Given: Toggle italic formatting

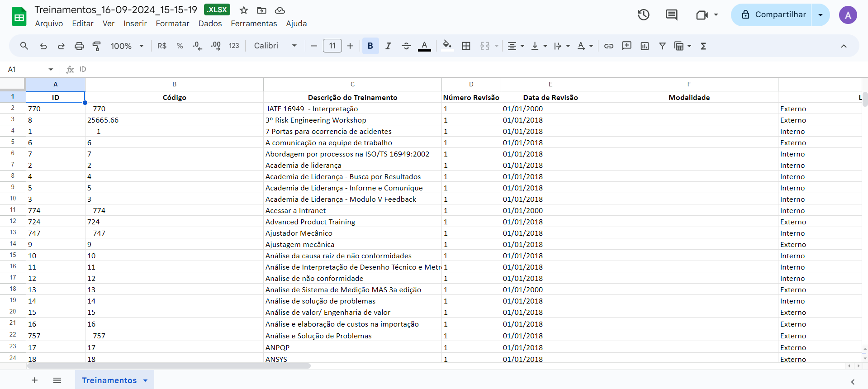Looking at the screenshot, I should pyautogui.click(x=388, y=46).
